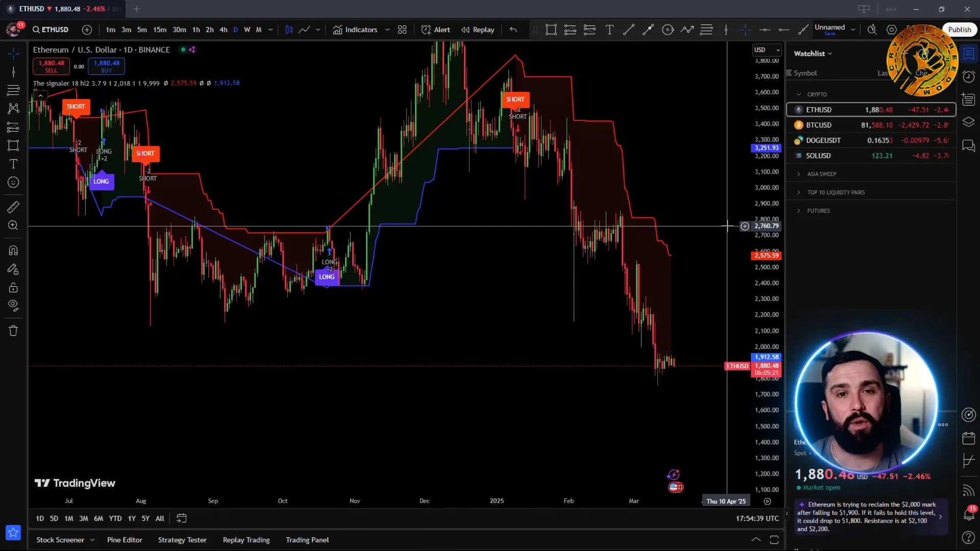Select the patterns tool icon in the left sidebar
The image size is (980, 551).
coord(13,109)
